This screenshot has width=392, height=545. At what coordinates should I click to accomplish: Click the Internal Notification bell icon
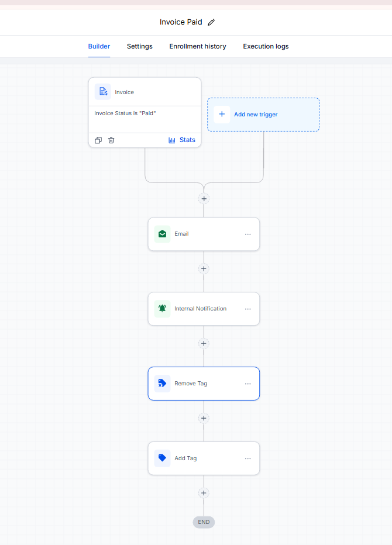pyautogui.click(x=162, y=309)
